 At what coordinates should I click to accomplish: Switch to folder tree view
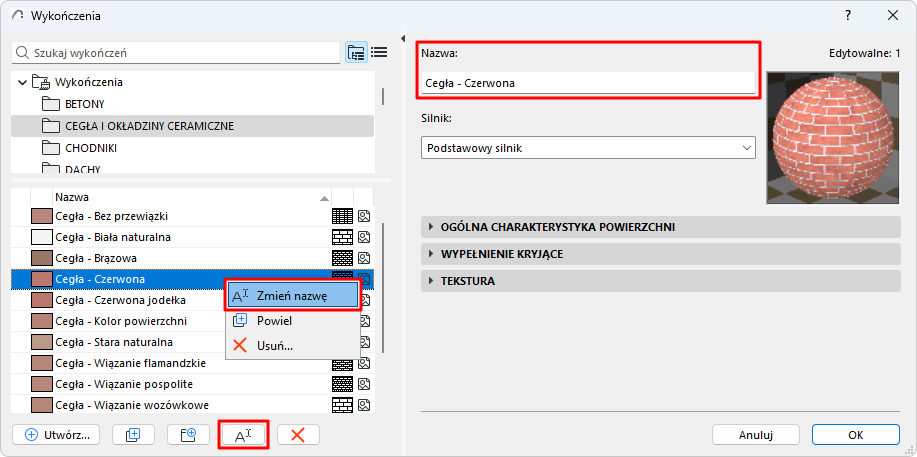pos(356,53)
